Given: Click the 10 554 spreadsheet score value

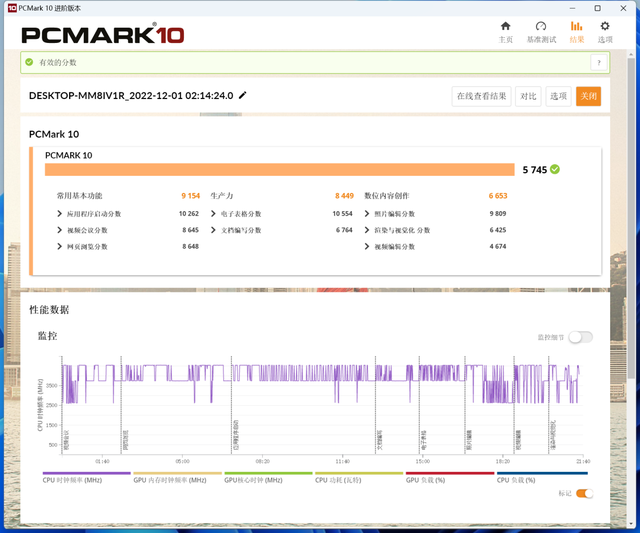Looking at the screenshot, I should (x=342, y=213).
